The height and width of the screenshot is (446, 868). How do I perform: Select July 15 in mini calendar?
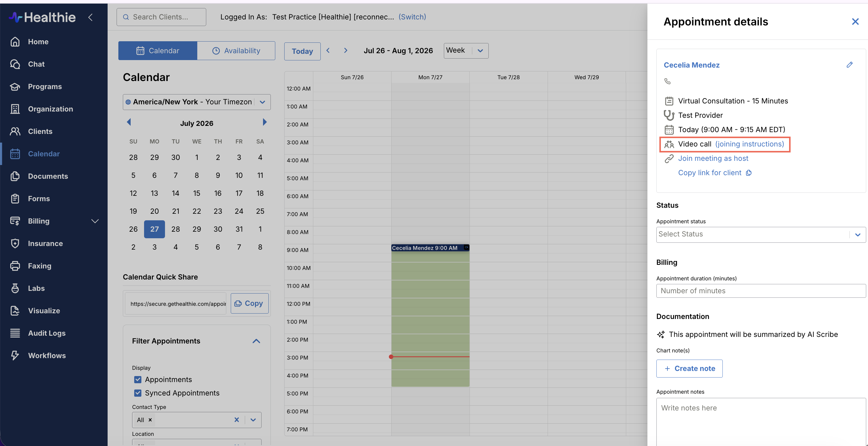(x=197, y=193)
